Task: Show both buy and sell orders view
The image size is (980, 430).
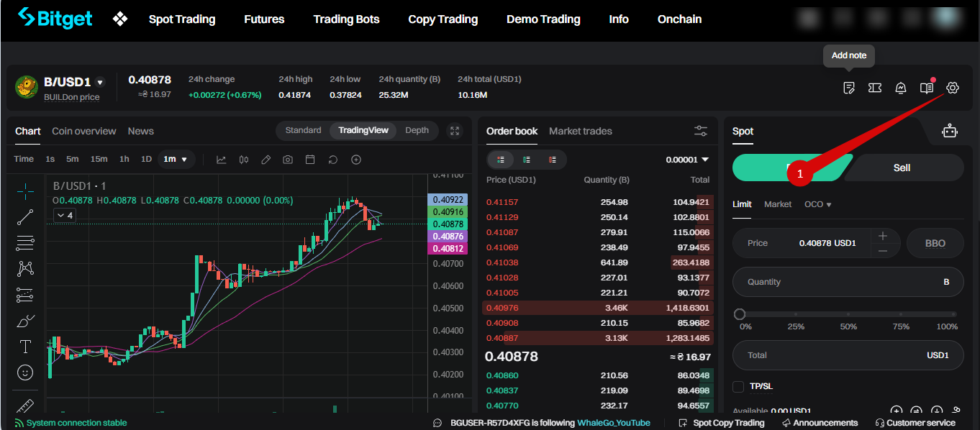Action: click(x=501, y=160)
